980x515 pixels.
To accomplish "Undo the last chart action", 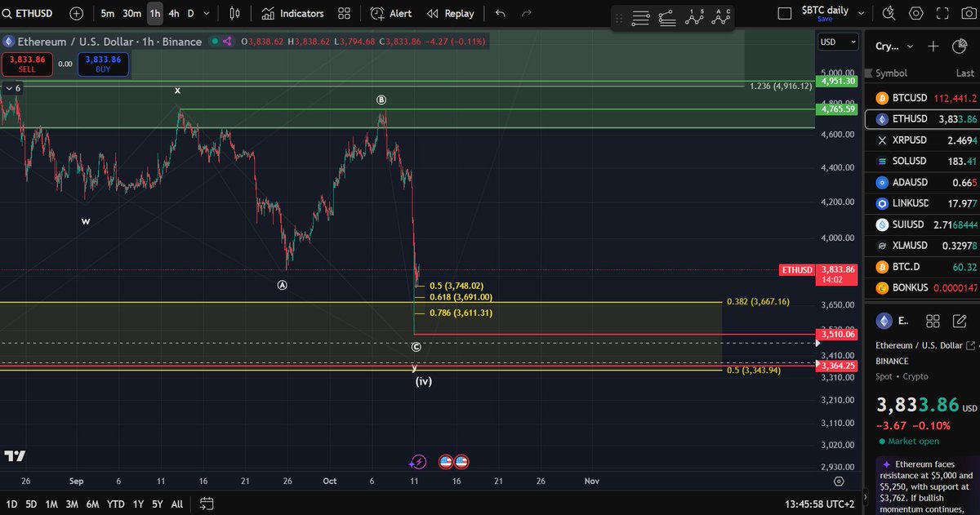I will (500, 13).
